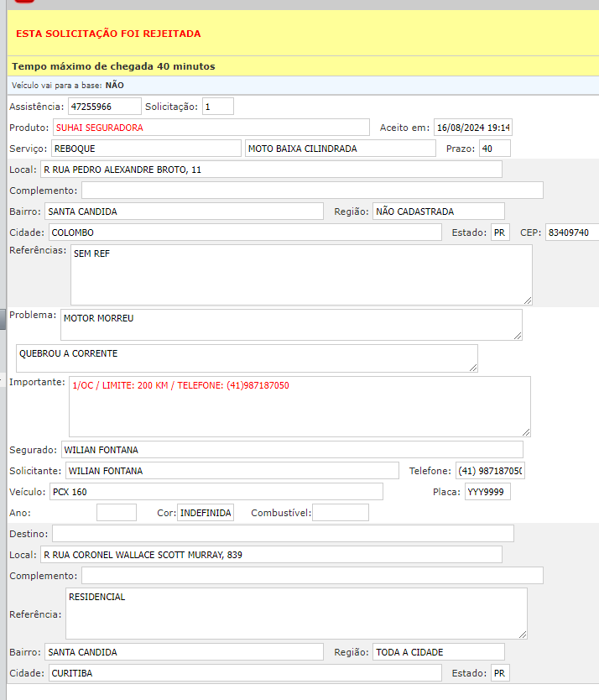Viewport: 599px width, 700px height.
Task: Click the Serviço field showing REBOQUE
Action: (146, 149)
